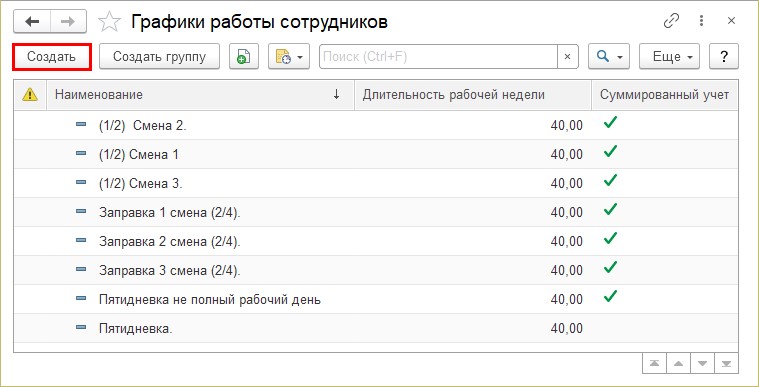The image size is (759, 387).
Task: Clear the search field with the x
Action: pyautogui.click(x=568, y=57)
